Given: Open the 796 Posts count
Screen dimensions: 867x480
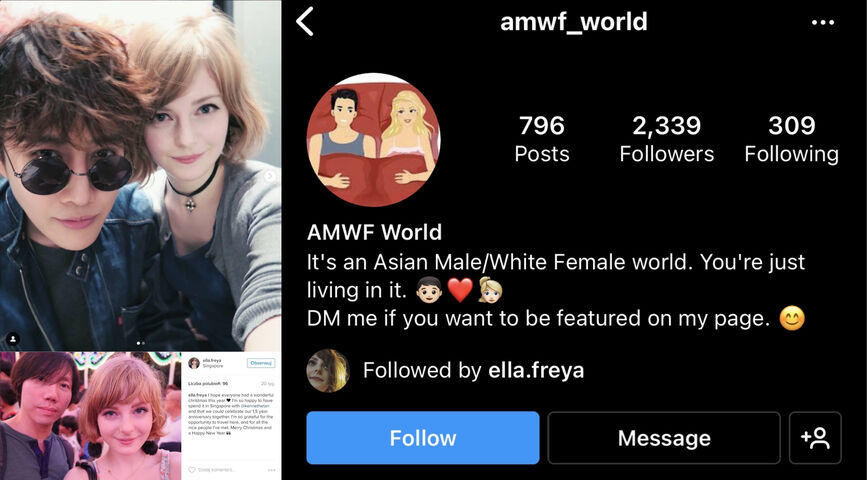Looking at the screenshot, I should coord(541,139).
